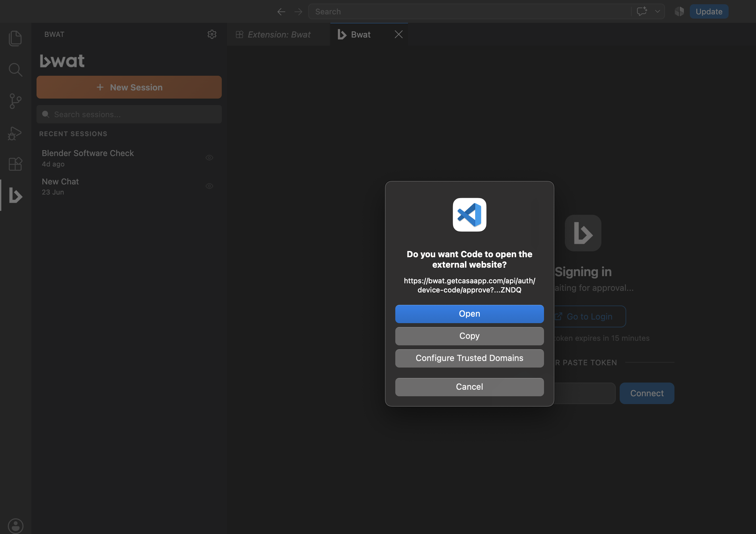Select the Bwat icon in activity bar
This screenshot has width=756, height=534.
[15, 195]
